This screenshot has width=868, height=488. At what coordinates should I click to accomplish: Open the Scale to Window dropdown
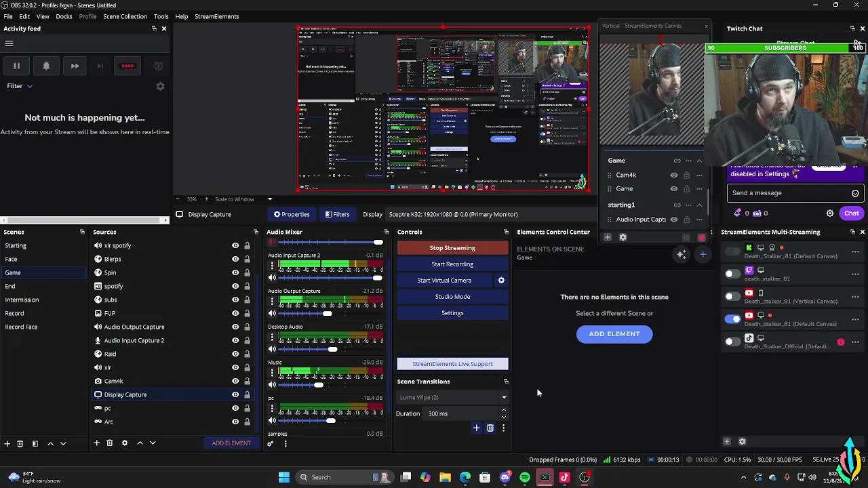point(270,199)
